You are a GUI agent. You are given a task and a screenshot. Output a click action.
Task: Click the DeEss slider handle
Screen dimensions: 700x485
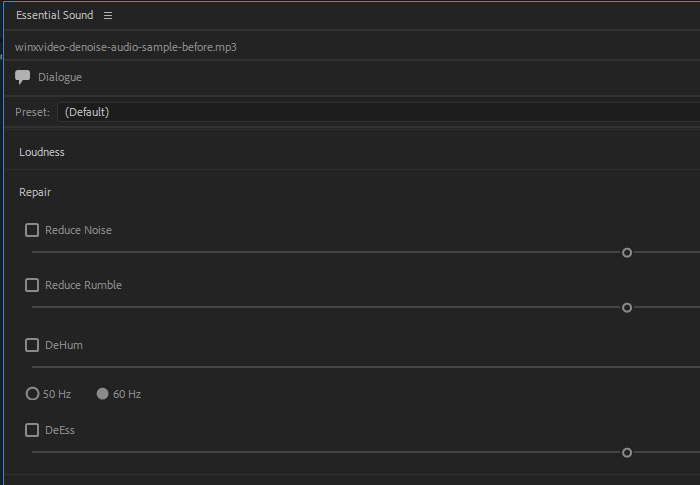coord(627,453)
